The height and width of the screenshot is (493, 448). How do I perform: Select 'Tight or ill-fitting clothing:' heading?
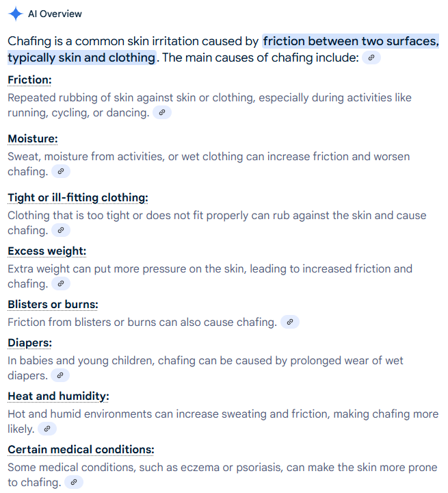pos(78,197)
